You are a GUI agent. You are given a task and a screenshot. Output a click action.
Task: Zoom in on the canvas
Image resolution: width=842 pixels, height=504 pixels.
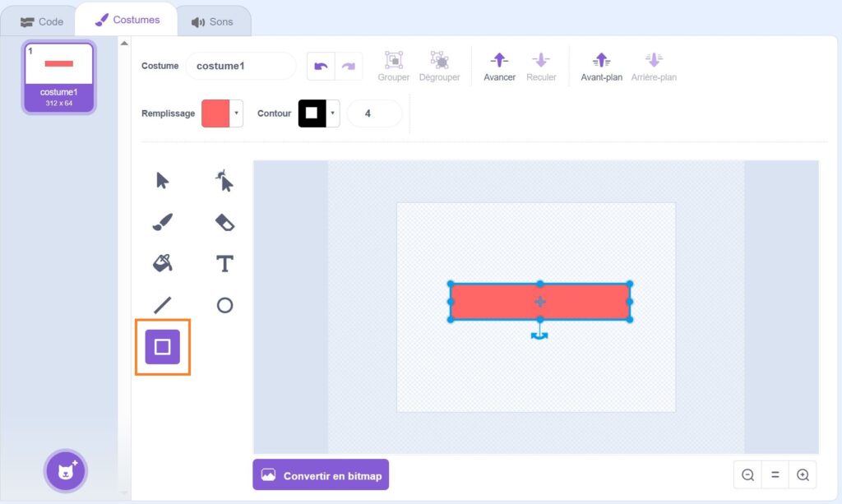(x=803, y=475)
